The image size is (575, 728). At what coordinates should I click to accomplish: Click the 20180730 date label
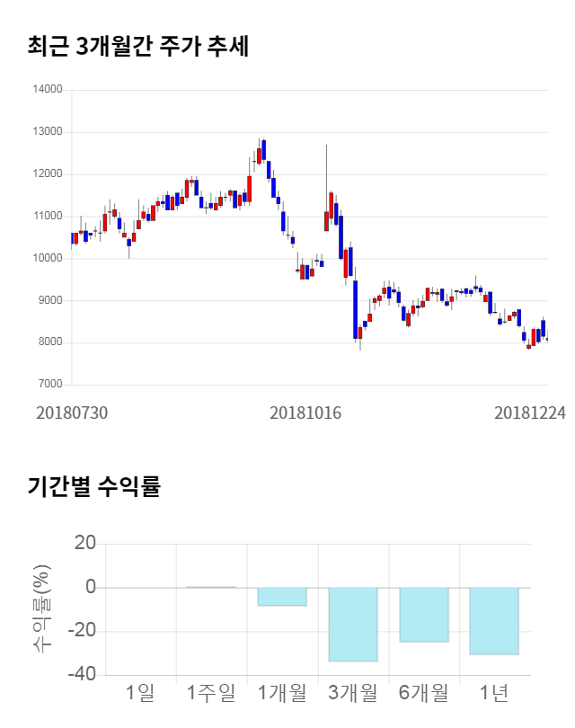pos(72,413)
